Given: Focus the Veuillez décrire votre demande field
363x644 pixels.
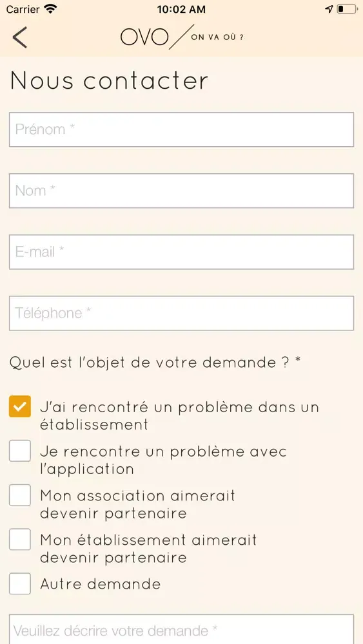Looking at the screenshot, I should point(181,629).
